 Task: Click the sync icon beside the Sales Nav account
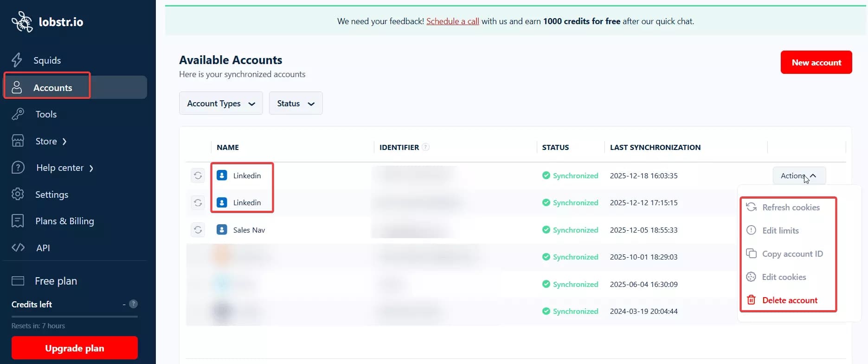point(198,229)
